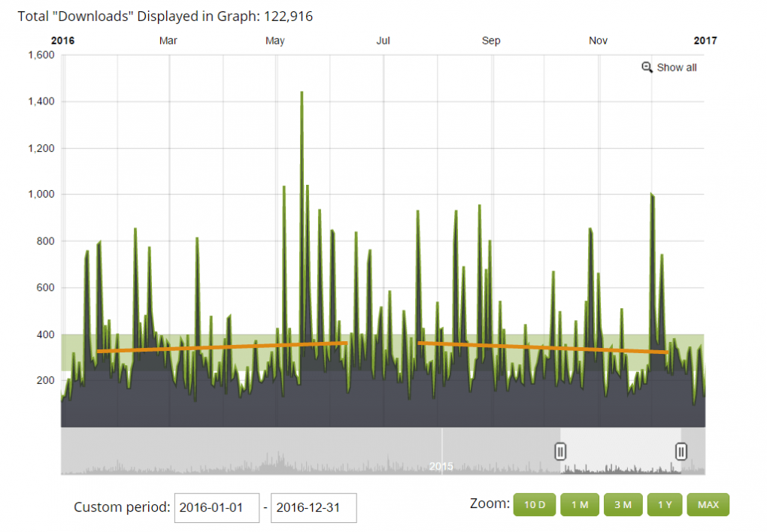The height and width of the screenshot is (532, 767).
Task: Click the 2016 year label
Action: [x=62, y=41]
